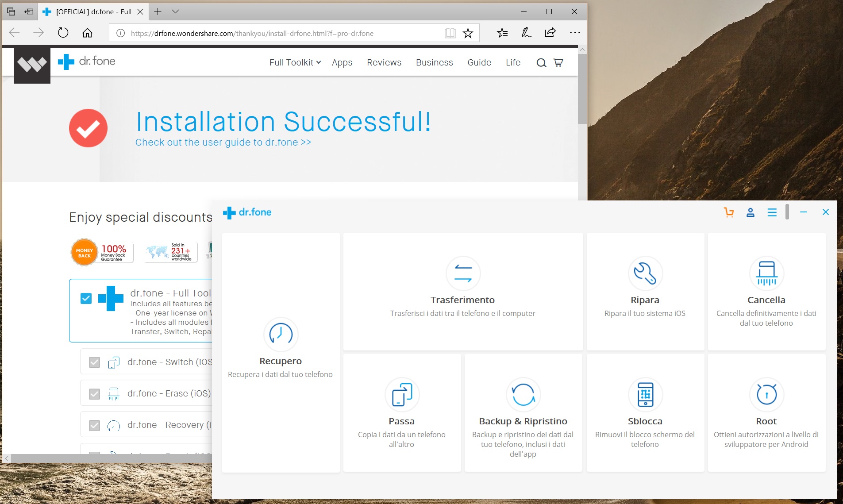This screenshot has height=504, width=843.
Task: Open the Reviews navigation item
Action: click(384, 62)
